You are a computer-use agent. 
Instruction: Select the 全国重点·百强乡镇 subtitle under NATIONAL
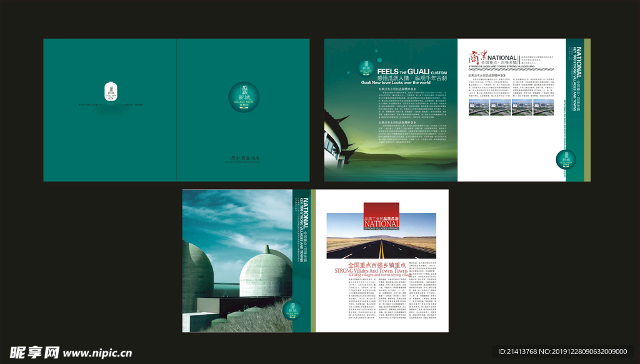[x=499, y=63]
